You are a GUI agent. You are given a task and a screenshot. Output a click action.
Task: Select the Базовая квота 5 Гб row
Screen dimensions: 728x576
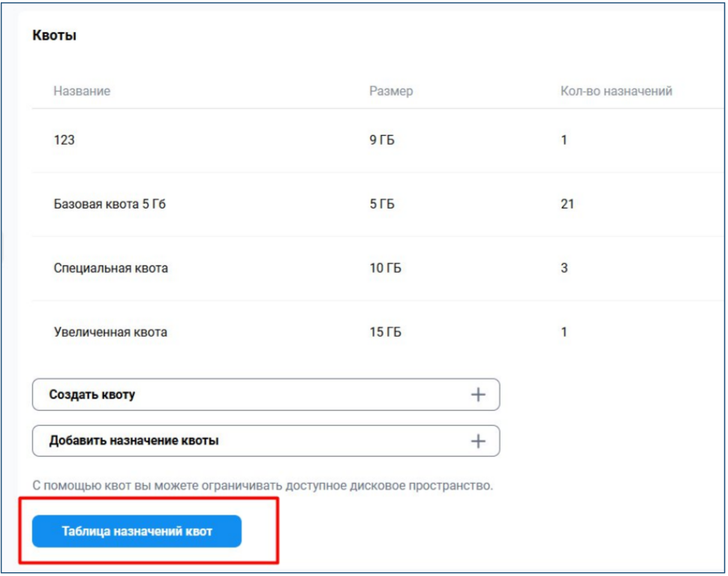378,204
